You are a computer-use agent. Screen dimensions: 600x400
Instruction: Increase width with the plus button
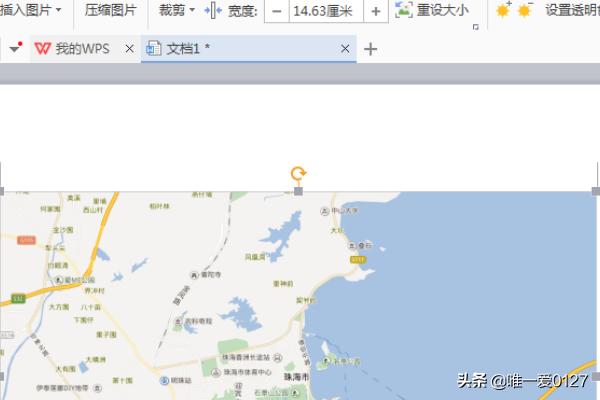coord(376,11)
